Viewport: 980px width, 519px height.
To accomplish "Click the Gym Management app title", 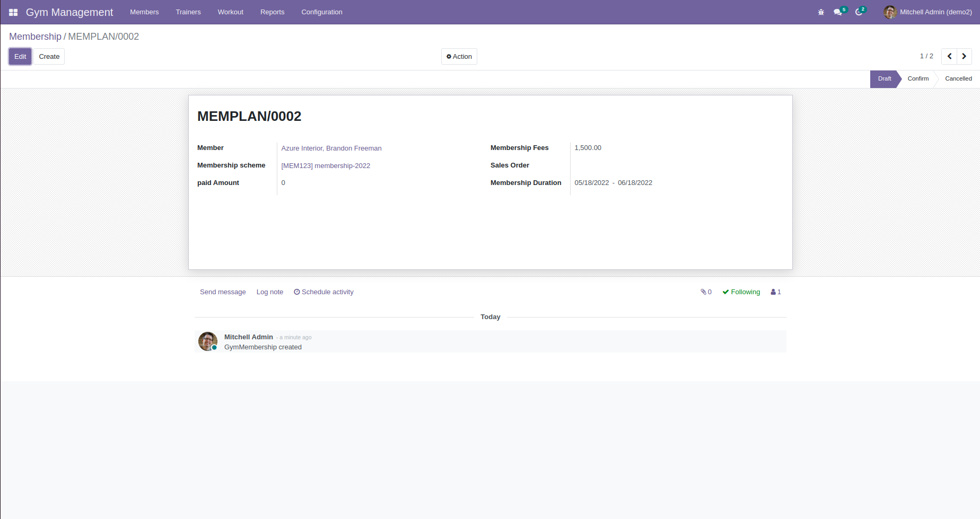I will click(x=69, y=12).
